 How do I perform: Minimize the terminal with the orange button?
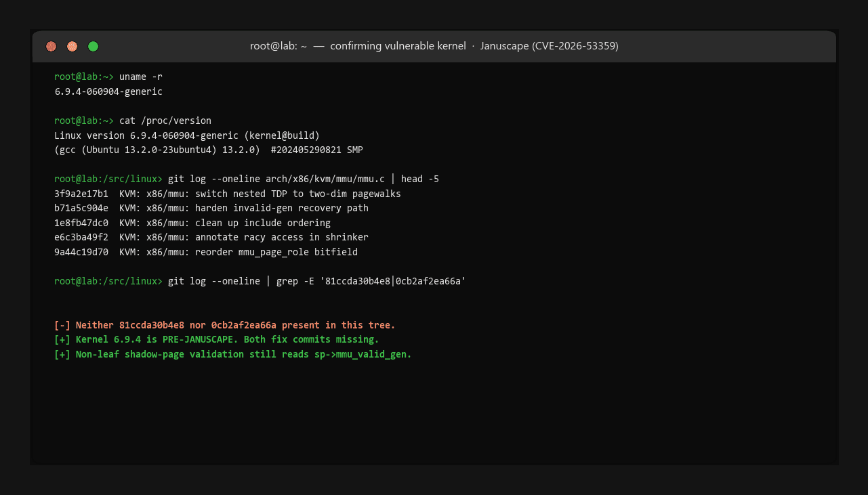click(73, 47)
